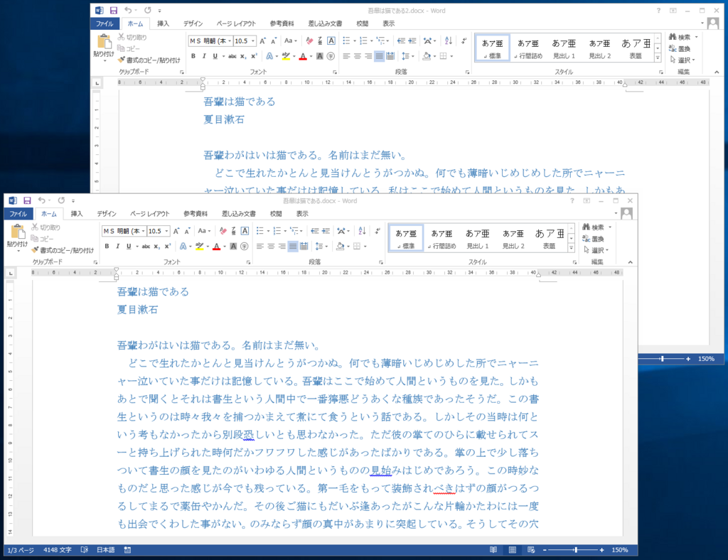Click red font color button in front window

coord(216,247)
